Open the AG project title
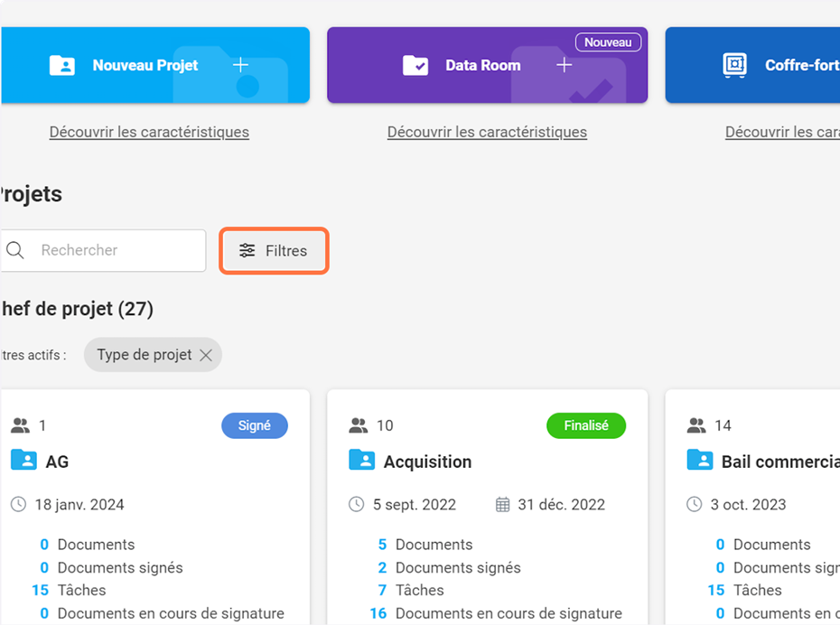 (x=57, y=462)
